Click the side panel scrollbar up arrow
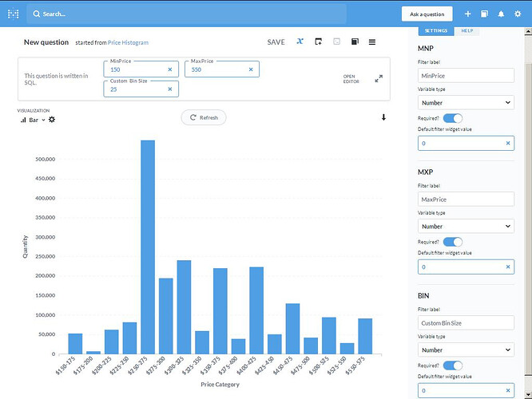Viewport: 532px width, 399px height. 528,32
